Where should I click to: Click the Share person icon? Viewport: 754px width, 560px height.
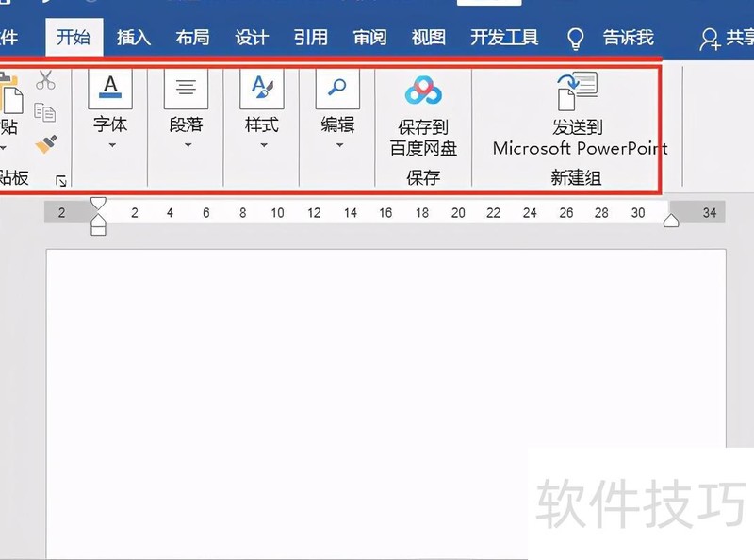[x=710, y=38]
